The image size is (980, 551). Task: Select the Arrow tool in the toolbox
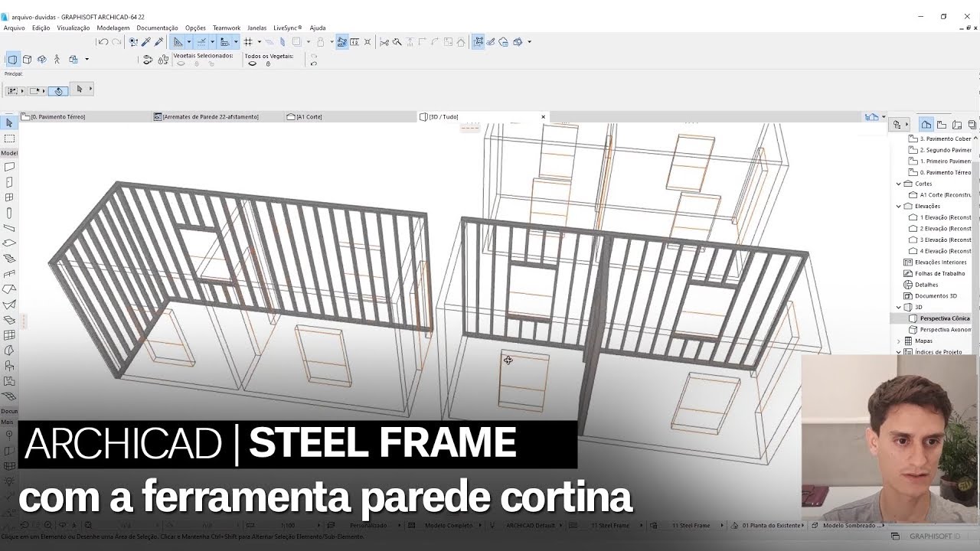pyautogui.click(x=9, y=123)
